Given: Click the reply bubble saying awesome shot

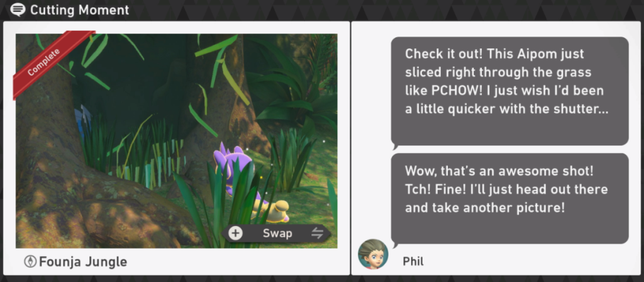Looking at the screenshot, I should pos(509,198).
